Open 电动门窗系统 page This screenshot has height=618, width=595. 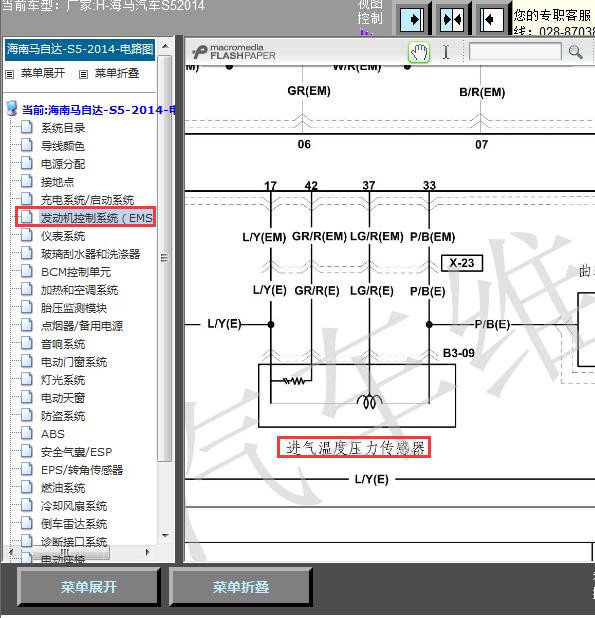coord(74,362)
